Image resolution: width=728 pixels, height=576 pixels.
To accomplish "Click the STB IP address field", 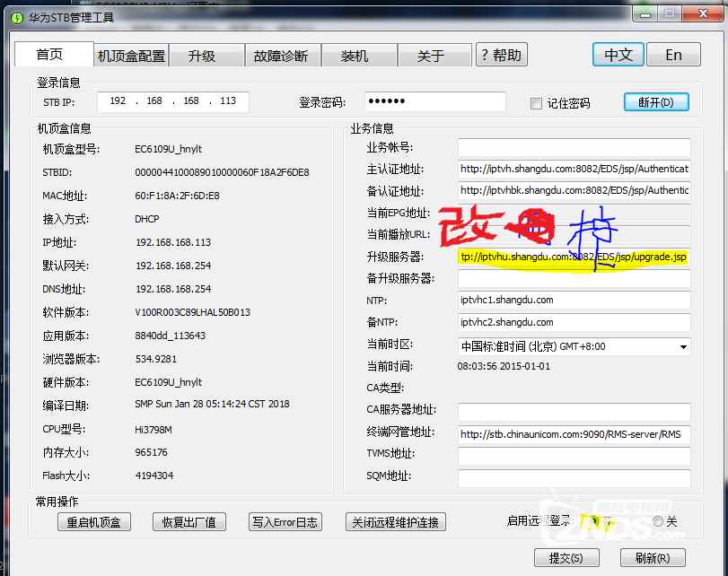I will (x=172, y=101).
